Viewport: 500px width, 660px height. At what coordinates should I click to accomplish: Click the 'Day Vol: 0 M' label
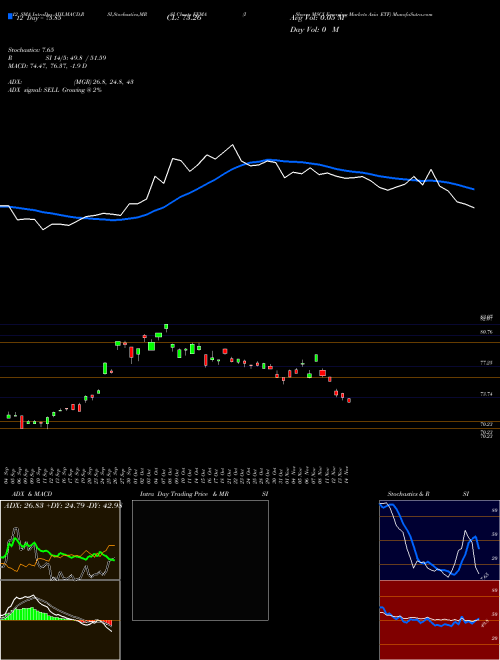[314, 30]
